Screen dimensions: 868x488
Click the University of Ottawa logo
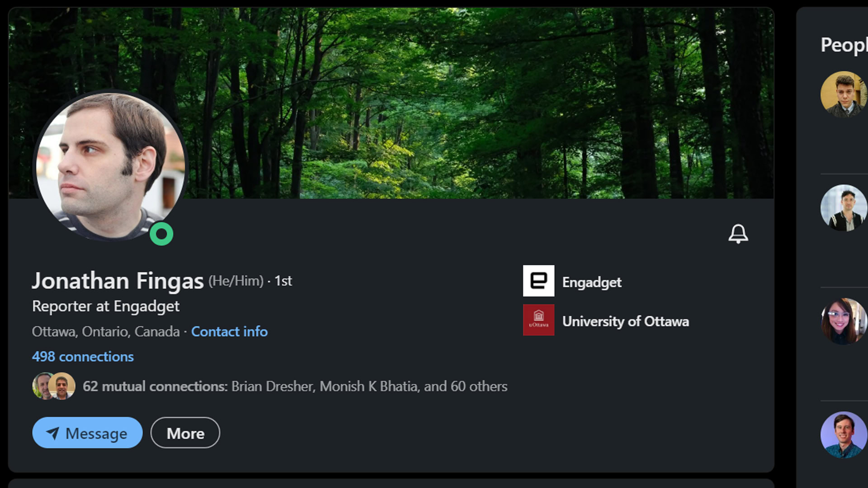pyautogui.click(x=538, y=320)
